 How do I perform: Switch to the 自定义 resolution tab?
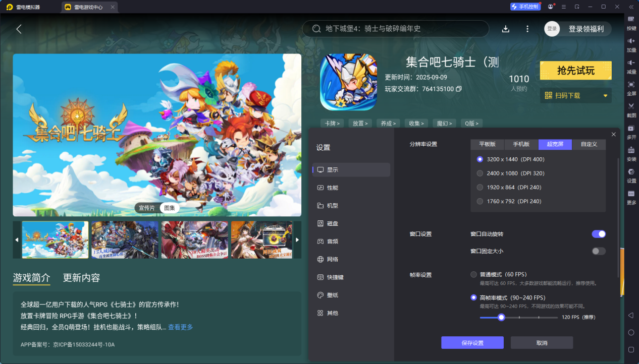click(x=589, y=144)
